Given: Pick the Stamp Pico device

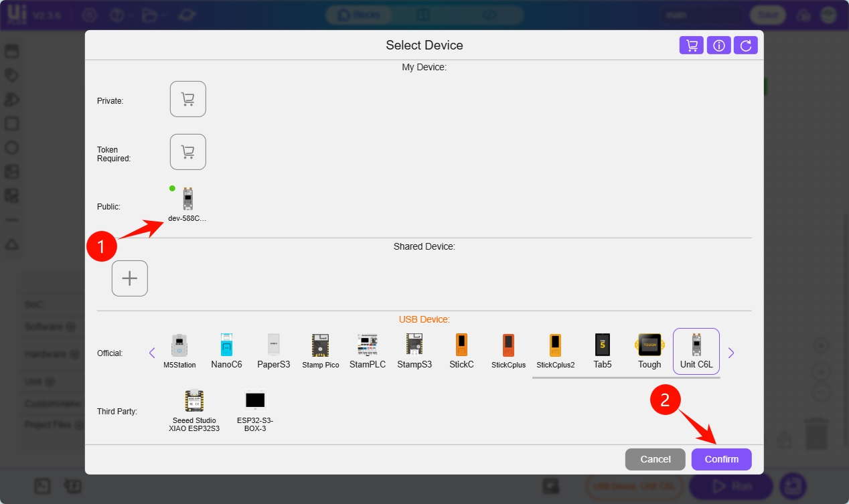Looking at the screenshot, I should click(x=321, y=351).
